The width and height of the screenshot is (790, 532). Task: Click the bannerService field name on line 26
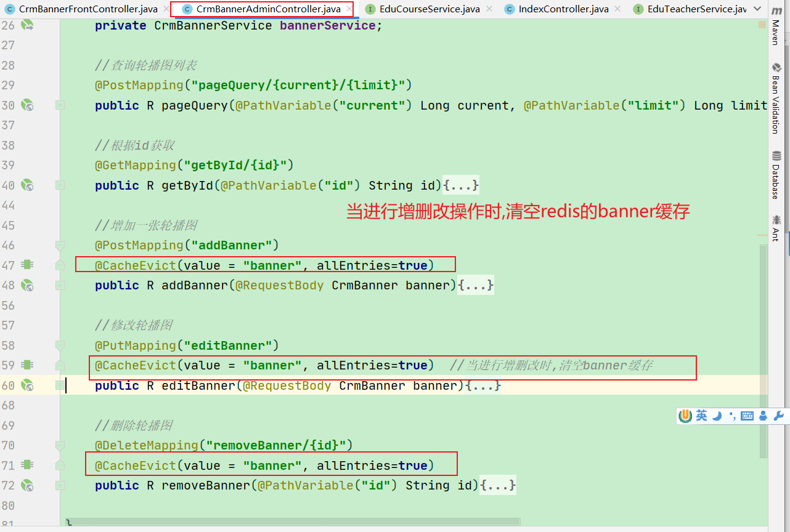[327, 25]
